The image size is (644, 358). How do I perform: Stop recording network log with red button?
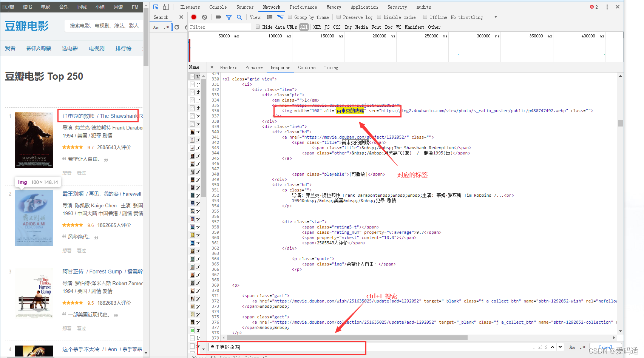pos(194,17)
